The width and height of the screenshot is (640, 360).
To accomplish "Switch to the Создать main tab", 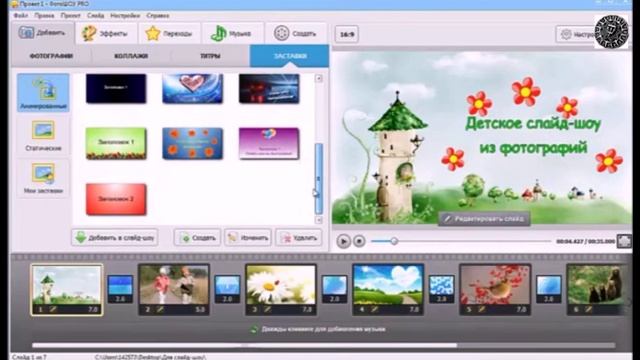I will [296, 33].
